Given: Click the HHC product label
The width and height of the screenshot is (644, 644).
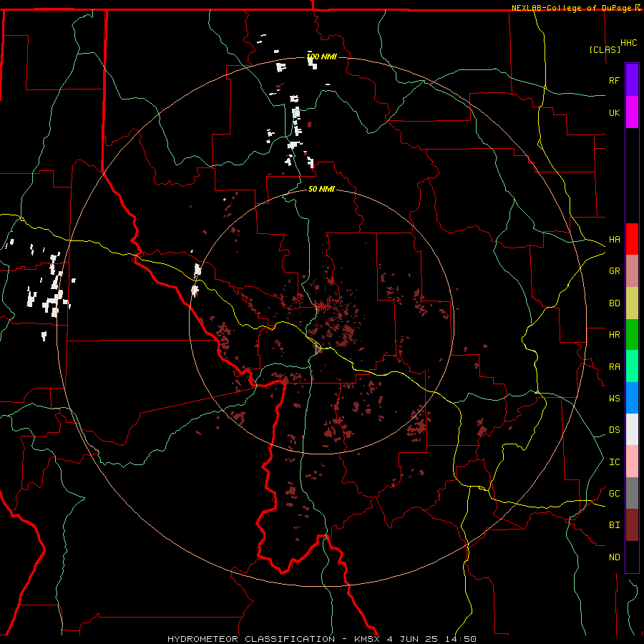Looking at the screenshot, I should (628, 43).
